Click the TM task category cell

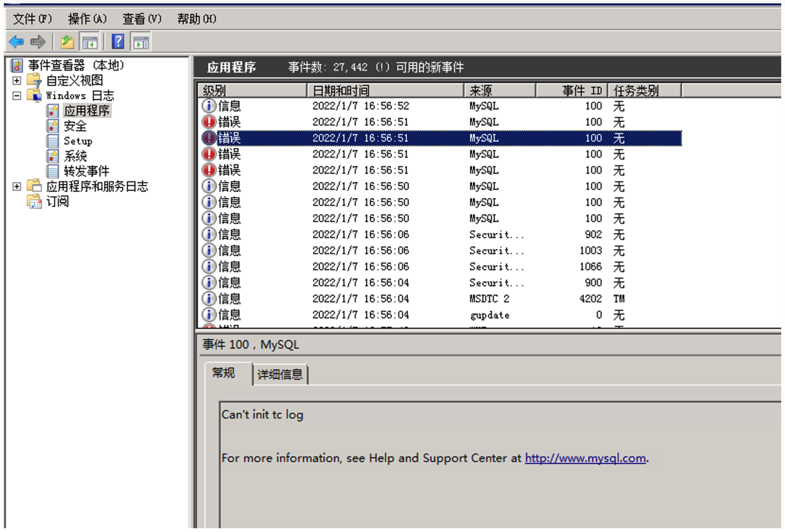(619, 298)
